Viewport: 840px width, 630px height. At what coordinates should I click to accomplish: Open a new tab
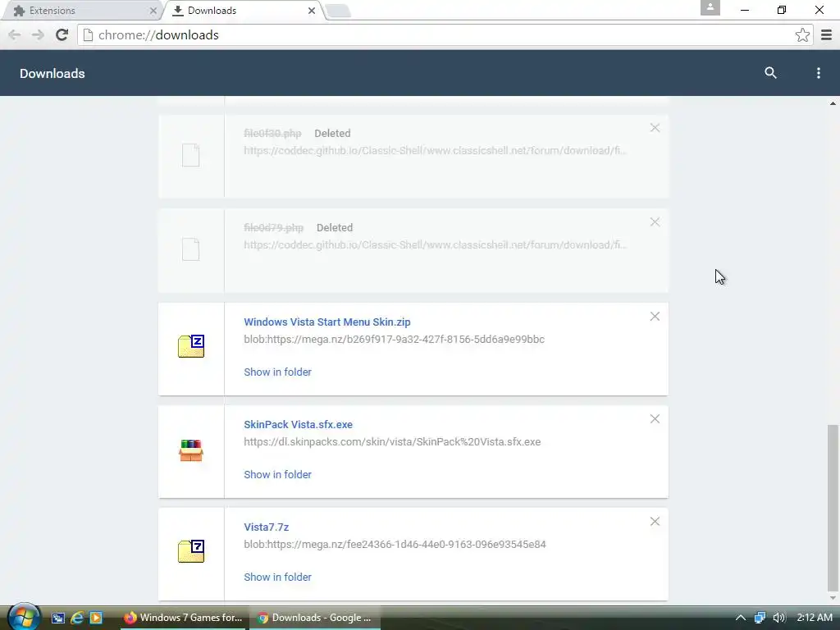click(x=337, y=11)
